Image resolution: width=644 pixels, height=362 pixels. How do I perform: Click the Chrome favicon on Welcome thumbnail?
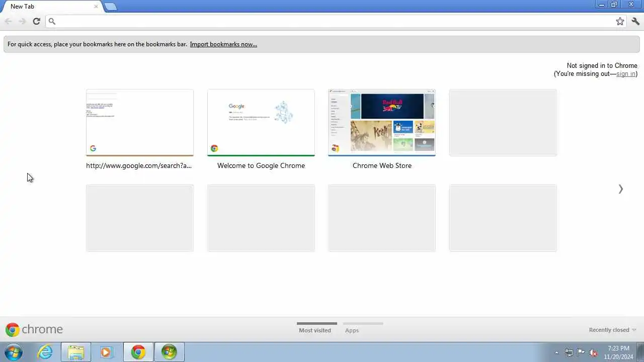pyautogui.click(x=214, y=148)
